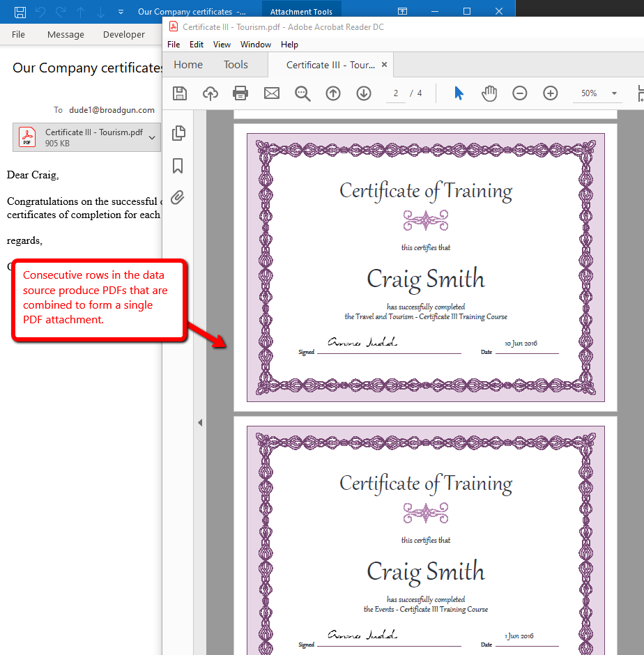Open Acrobat Edit menu
Image resolution: width=644 pixels, height=655 pixels.
(x=196, y=45)
